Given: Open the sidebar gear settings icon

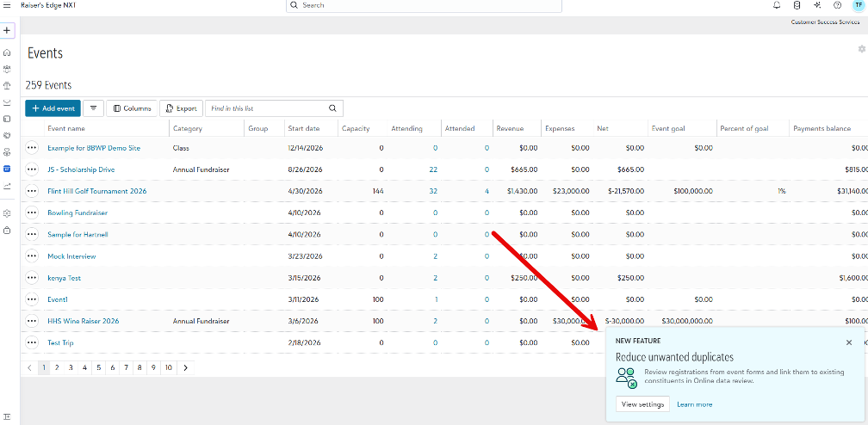Looking at the screenshot, I should tap(7, 213).
